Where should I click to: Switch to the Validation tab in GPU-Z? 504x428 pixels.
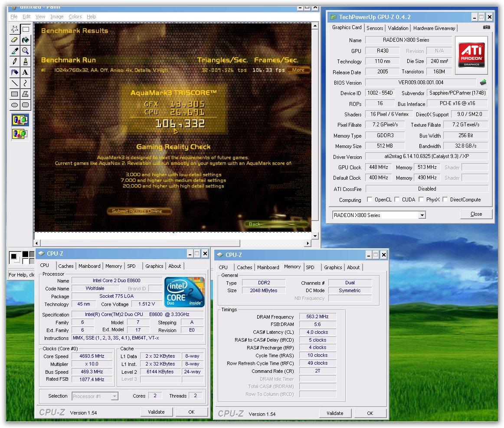(x=398, y=28)
